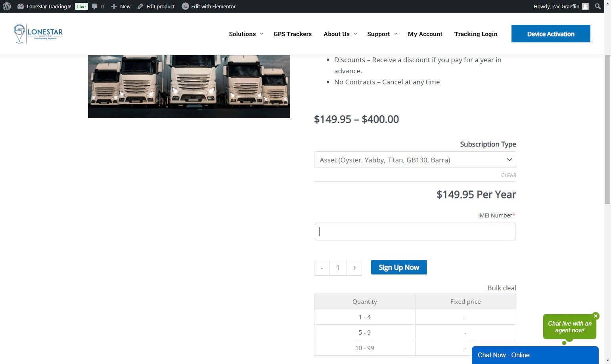Open the admin bar search magnifier
This screenshot has height=364, width=611.
point(598,6)
